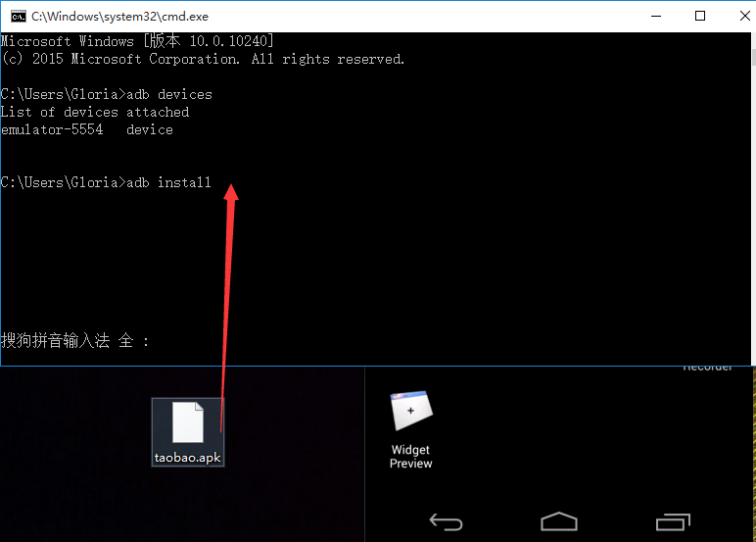
Task: Click the 'taobao.apk' file name label
Action: pyautogui.click(x=188, y=457)
